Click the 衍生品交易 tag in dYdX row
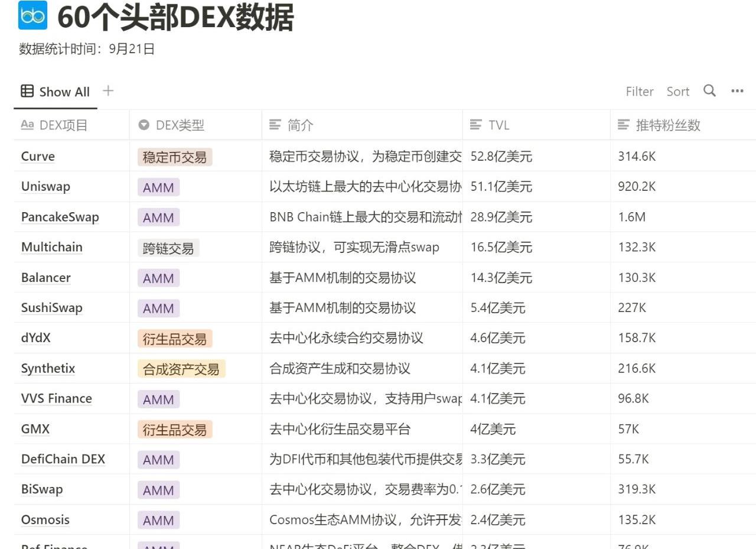756x549 pixels. [x=175, y=339]
